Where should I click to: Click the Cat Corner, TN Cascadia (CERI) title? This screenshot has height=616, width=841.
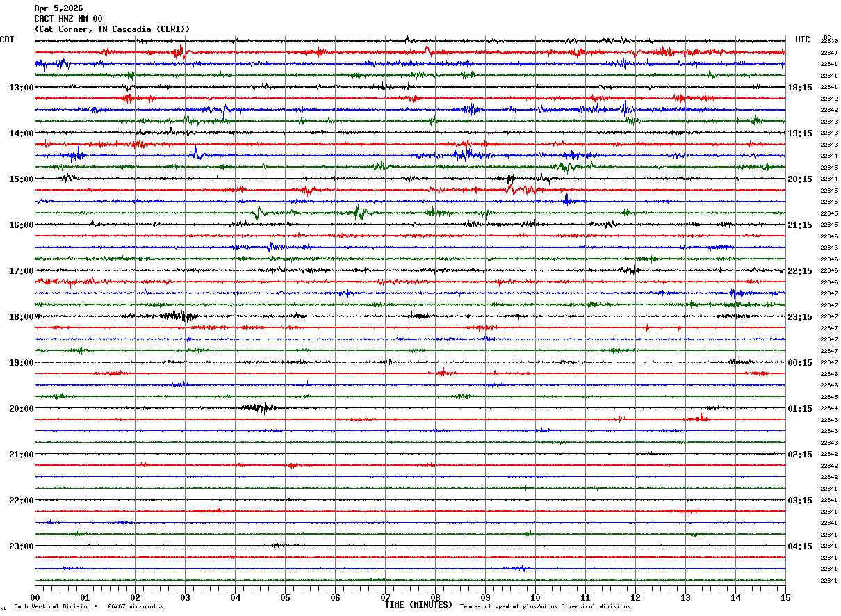point(112,29)
